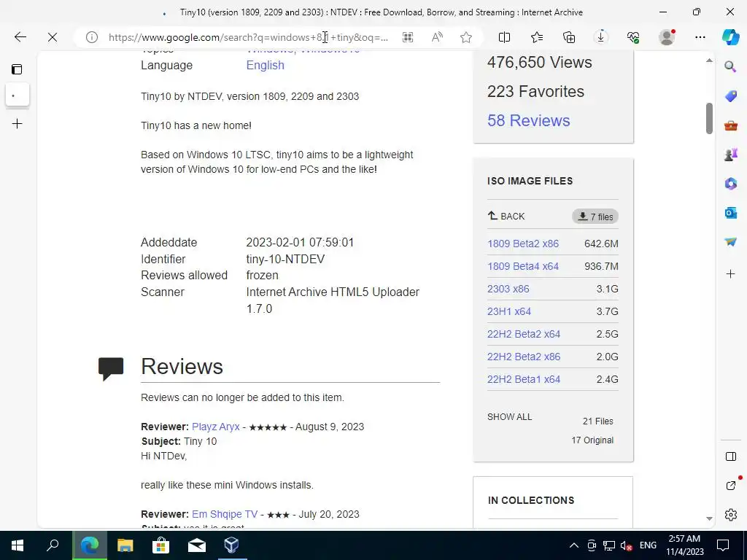The width and height of the screenshot is (747, 560).
Task: Download all 7 files button
Action: [595, 217]
